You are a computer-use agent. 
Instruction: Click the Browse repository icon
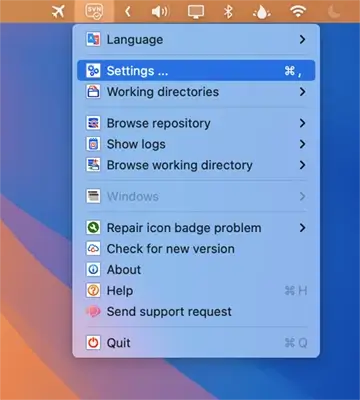pos(93,123)
